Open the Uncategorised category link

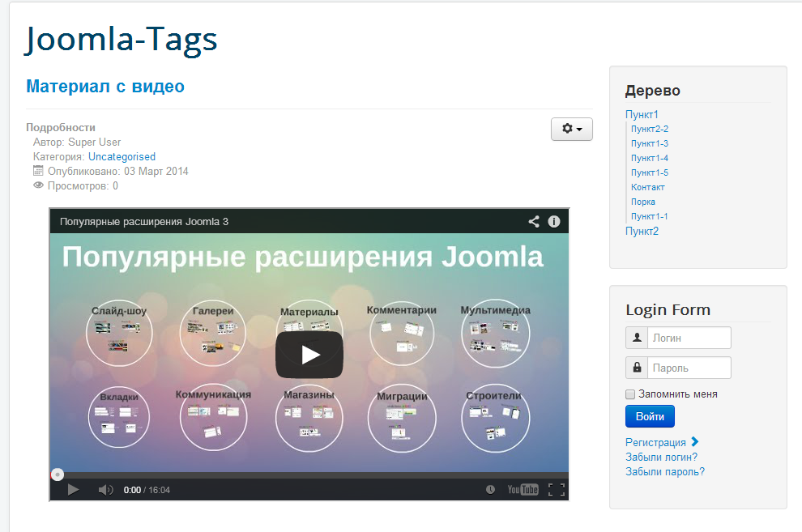122,157
